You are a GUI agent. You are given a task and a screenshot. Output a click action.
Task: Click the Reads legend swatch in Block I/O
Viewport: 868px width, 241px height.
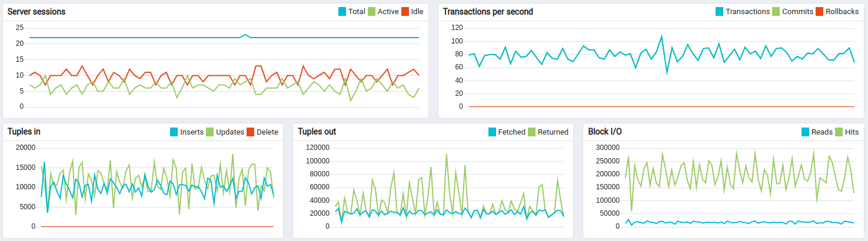(x=806, y=132)
